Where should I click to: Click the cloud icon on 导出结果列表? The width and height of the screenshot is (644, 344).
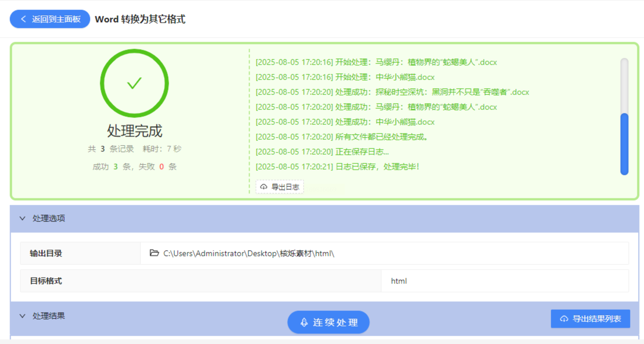pos(564,319)
